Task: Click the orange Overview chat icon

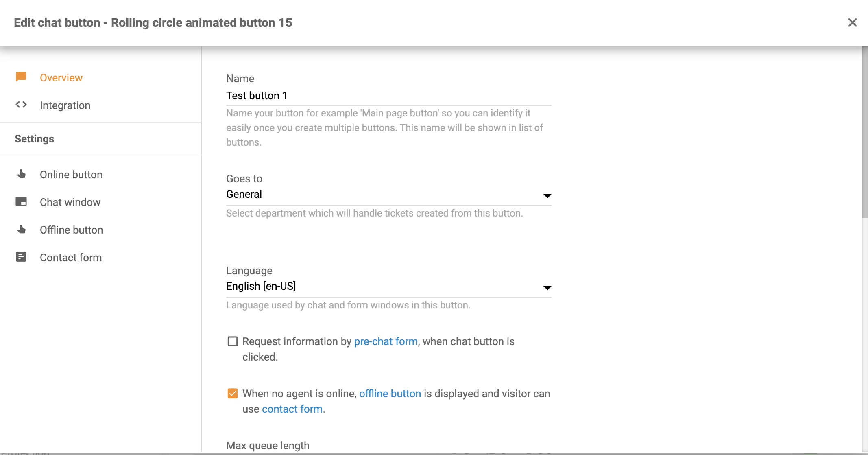Action: 21,77
